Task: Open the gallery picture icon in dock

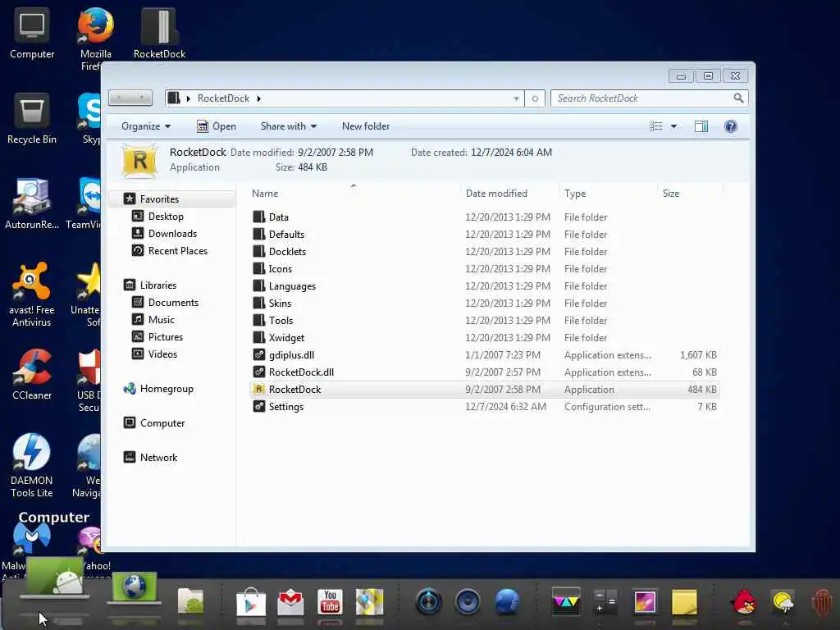Action: pos(645,601)
